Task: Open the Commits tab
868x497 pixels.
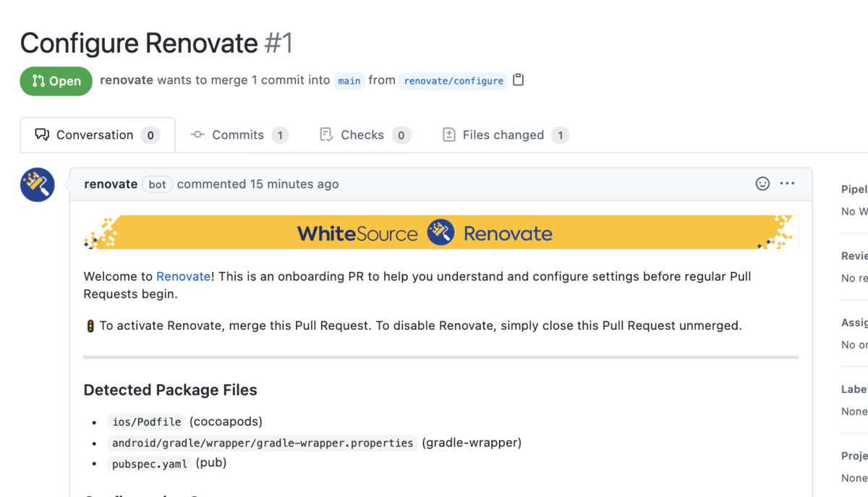Action: coord(239,135)
